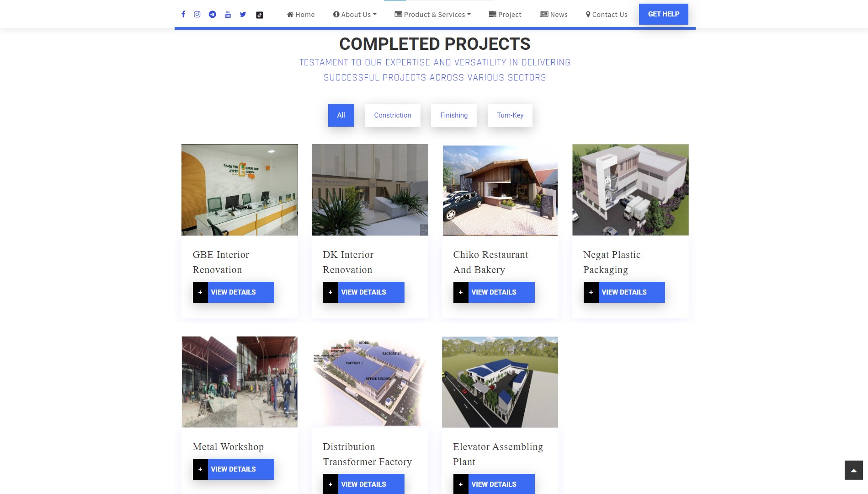This screenshot has height=494, width=868.
Task: Show All projects filter
Action: point(341,115)
